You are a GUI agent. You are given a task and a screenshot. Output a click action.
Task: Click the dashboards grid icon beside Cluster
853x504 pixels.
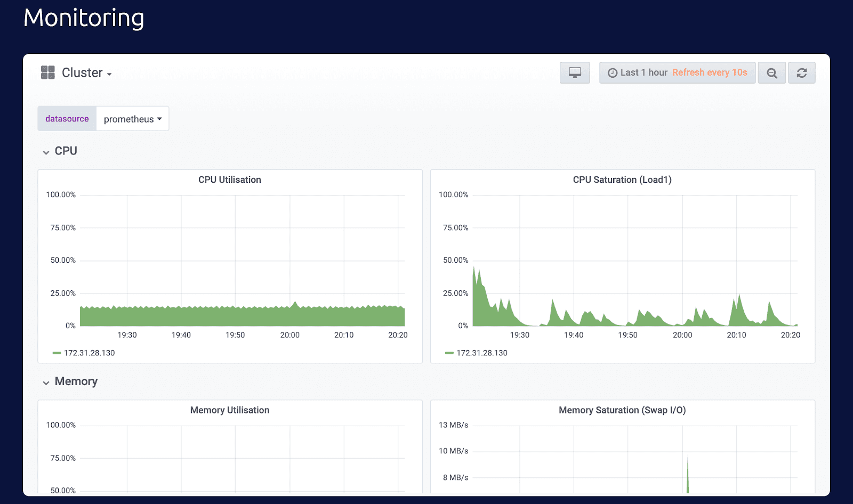click(47, 72)
